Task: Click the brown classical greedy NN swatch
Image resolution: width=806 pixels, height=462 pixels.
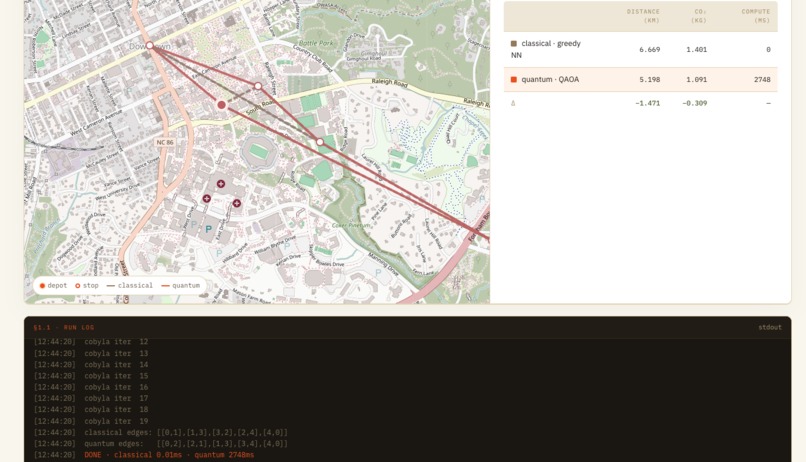Action: tap(514, 44)
